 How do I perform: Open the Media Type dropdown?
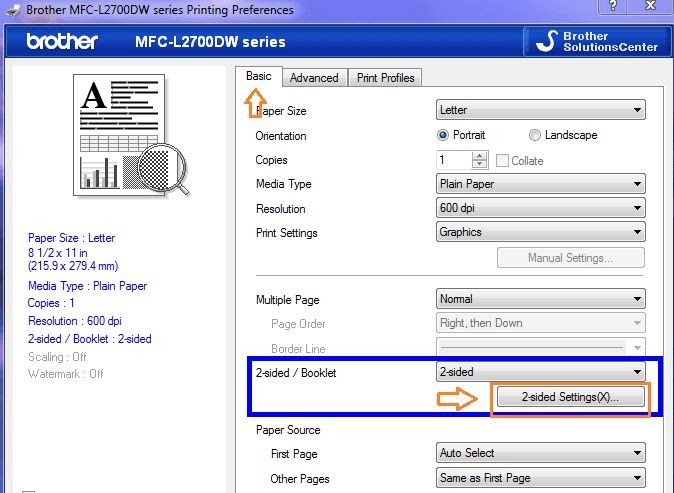pyautogui.click(x=541, y=184)
